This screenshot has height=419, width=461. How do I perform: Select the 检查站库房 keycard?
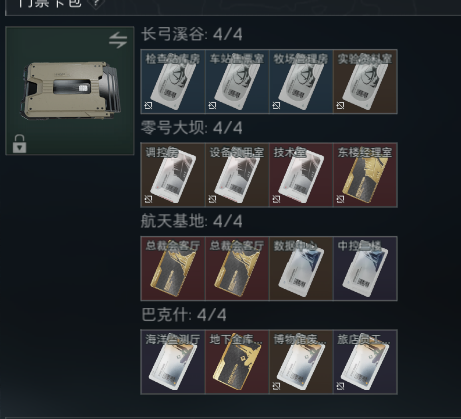pos(173,82)
